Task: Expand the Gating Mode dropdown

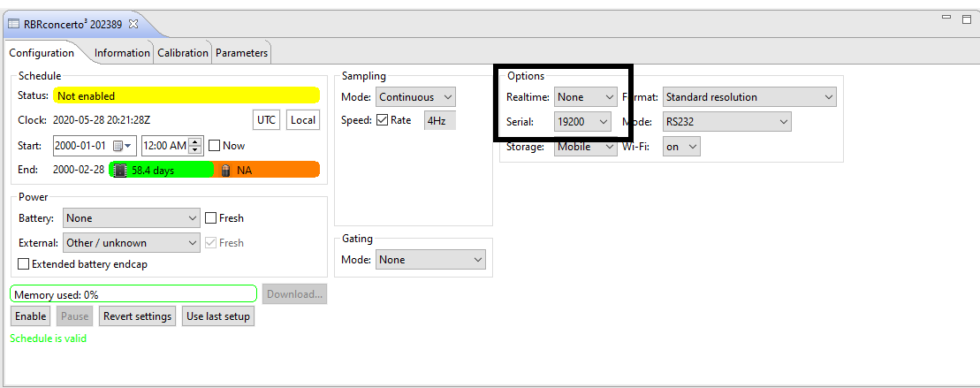Action: pyautogui.click(x=430, y=260)
